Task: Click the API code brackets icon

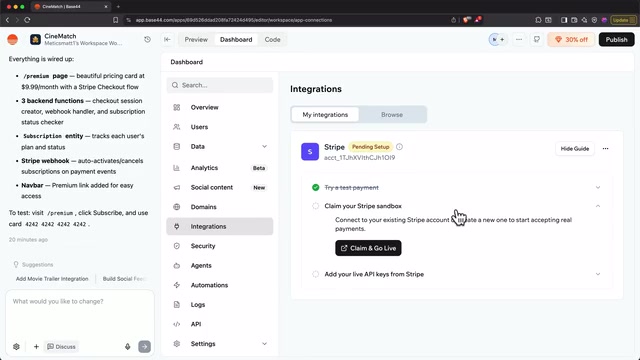Action: [177, 324]
